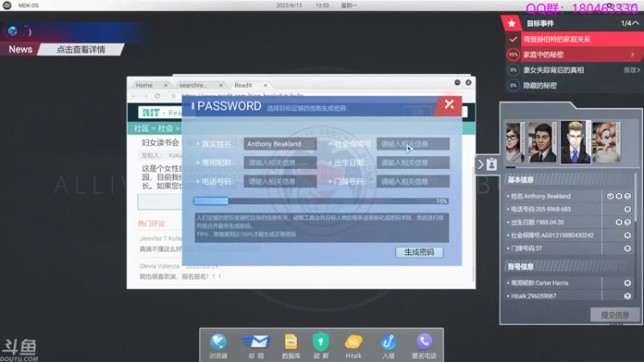The height and width of the screenshot is (362, 644).
Task: Switch to the searchre... browser tab
Action: (x=193, y=85)
